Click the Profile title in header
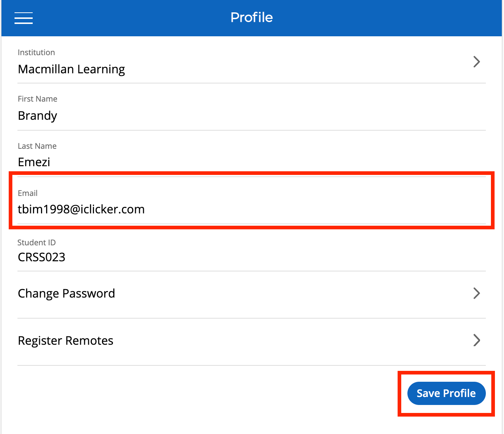Image resolution: width=504 pixels, height=434 pixels. (x=252, y=17)
